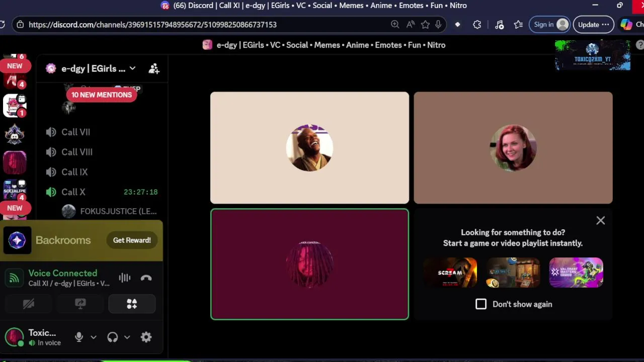Open noise suppression waveform settings
This screenshot has width=644, height=362.
(124, 278)
